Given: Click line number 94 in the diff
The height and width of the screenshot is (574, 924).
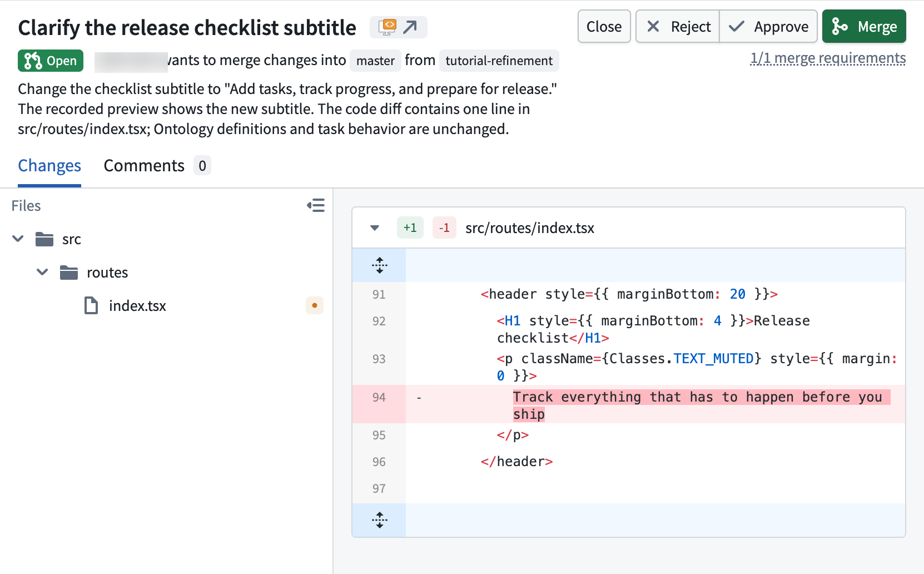Looking at the screenshot, I should click(x=379, y=397).
